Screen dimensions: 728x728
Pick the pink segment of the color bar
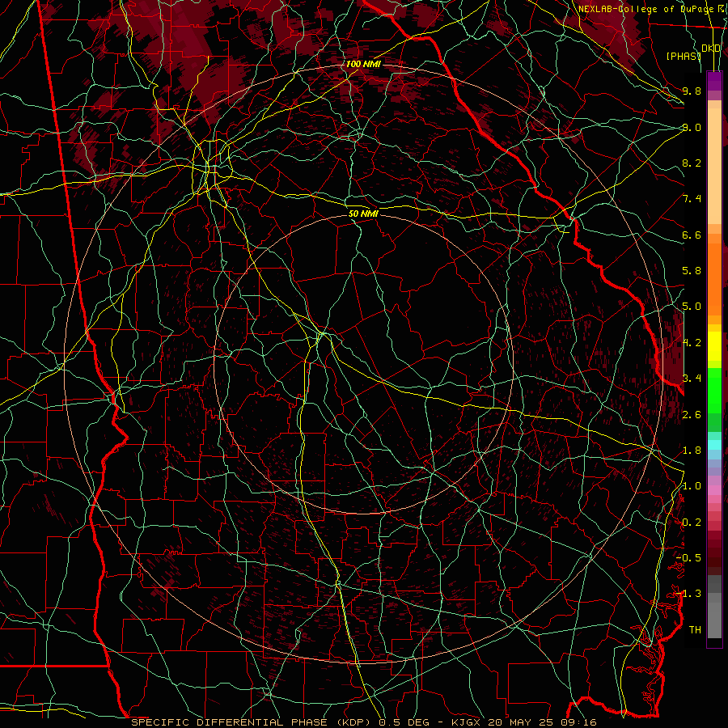(714, 490)
